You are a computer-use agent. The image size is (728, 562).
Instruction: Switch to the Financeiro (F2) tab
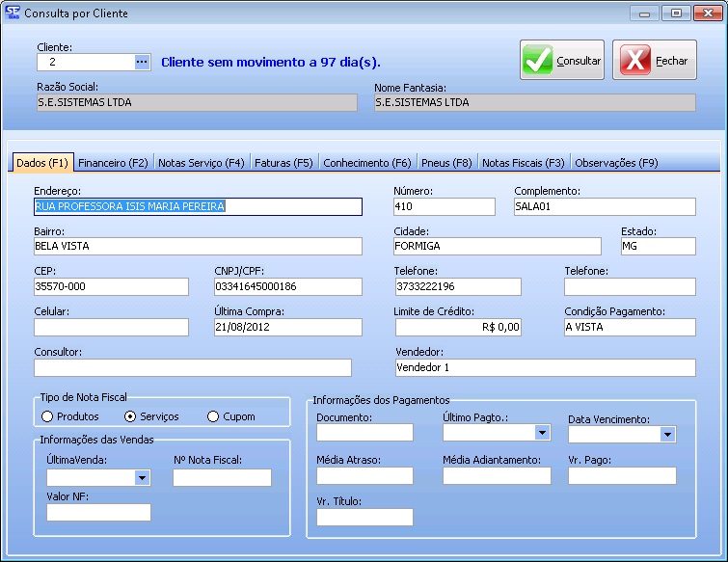point(113,163)
